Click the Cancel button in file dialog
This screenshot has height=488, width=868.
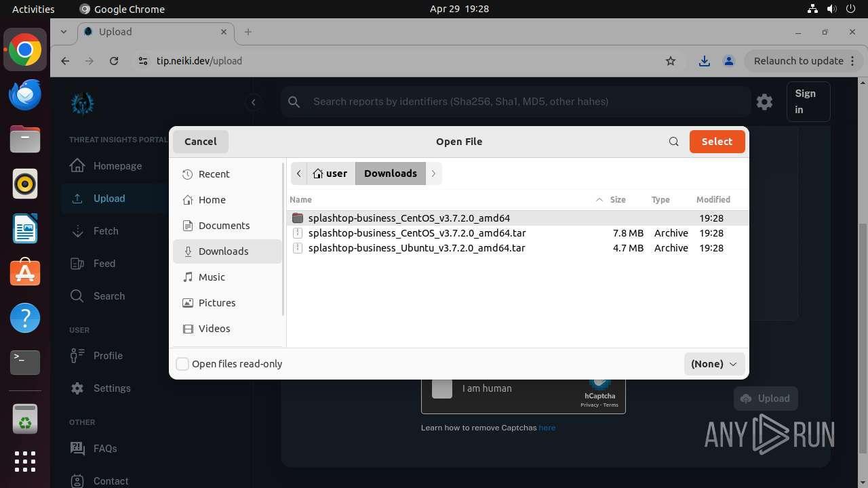pos(201,142)
